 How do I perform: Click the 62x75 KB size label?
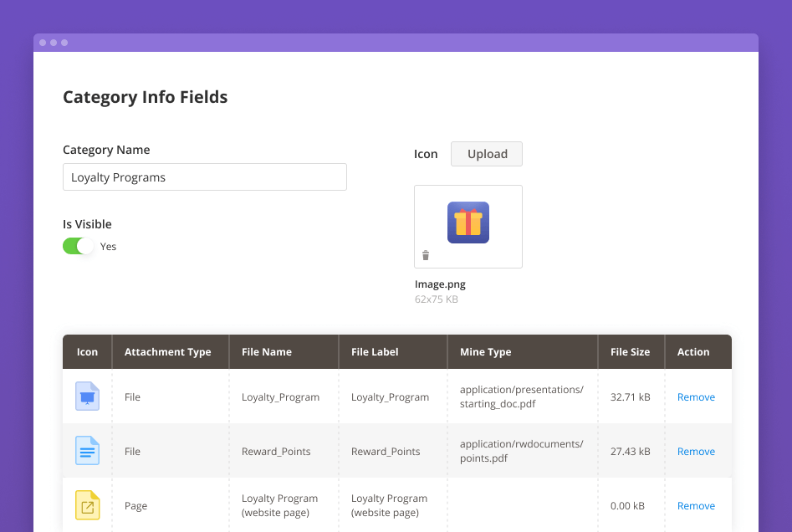436,299
